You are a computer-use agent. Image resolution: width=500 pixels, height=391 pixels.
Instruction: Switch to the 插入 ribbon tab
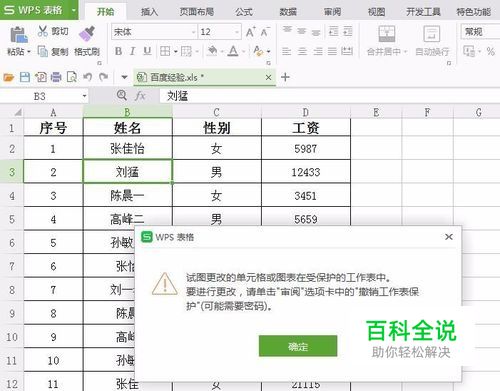pos(149,12)
